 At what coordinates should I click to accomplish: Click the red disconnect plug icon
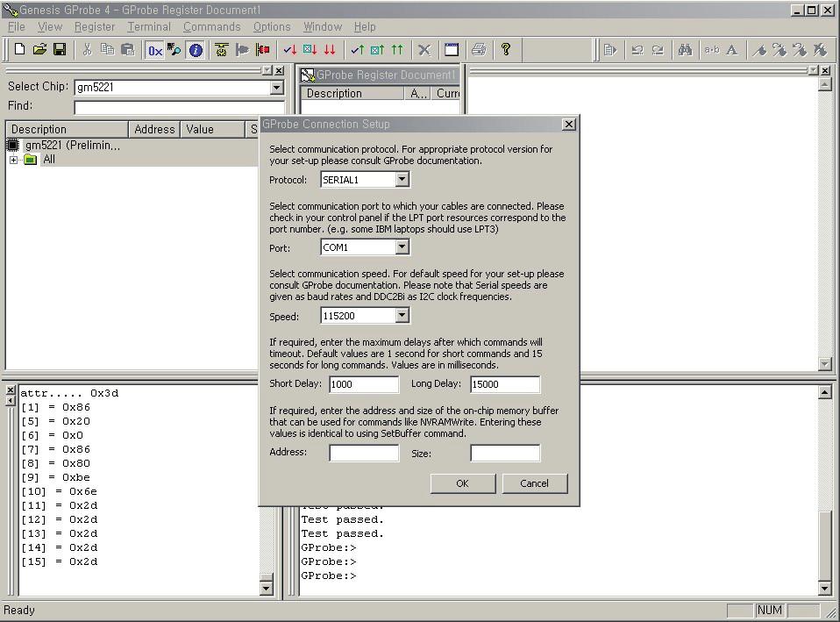(x=262, y=50)
